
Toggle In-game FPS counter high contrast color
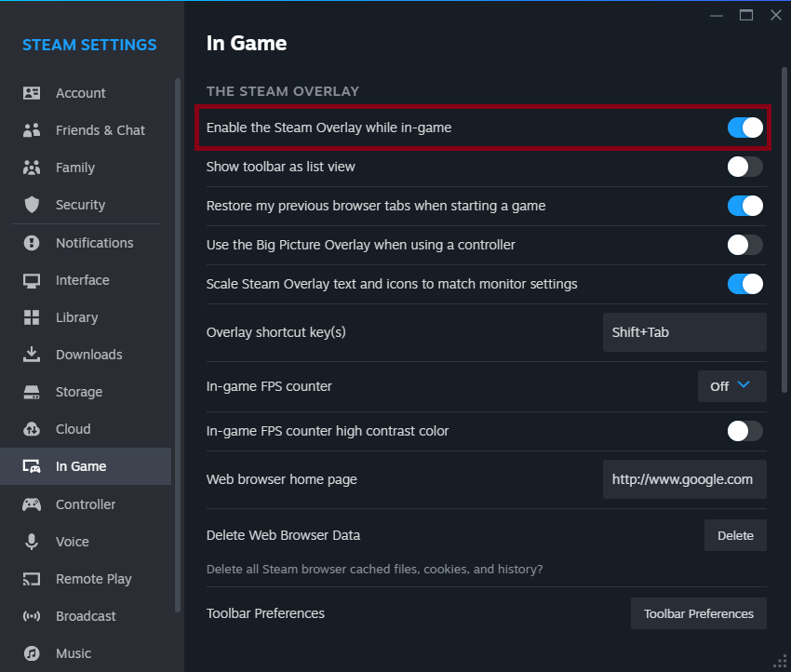pyautogui.click(x=744, y=431)
